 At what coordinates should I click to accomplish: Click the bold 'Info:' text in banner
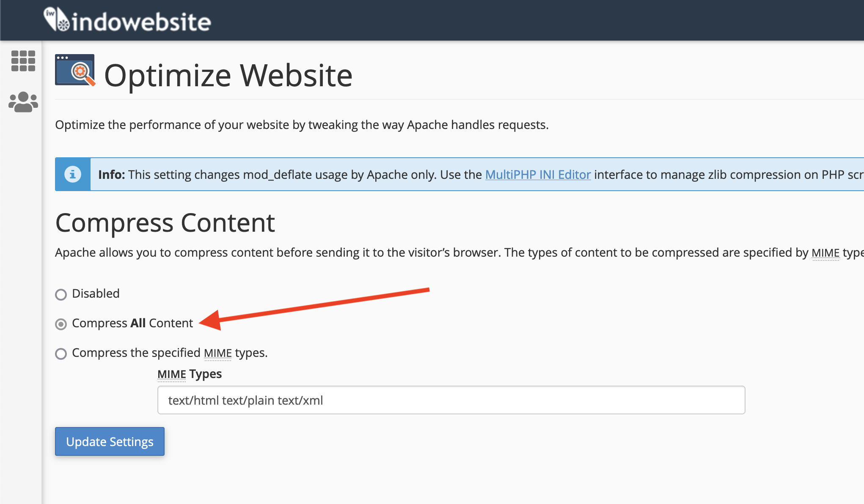coord(111,175)
